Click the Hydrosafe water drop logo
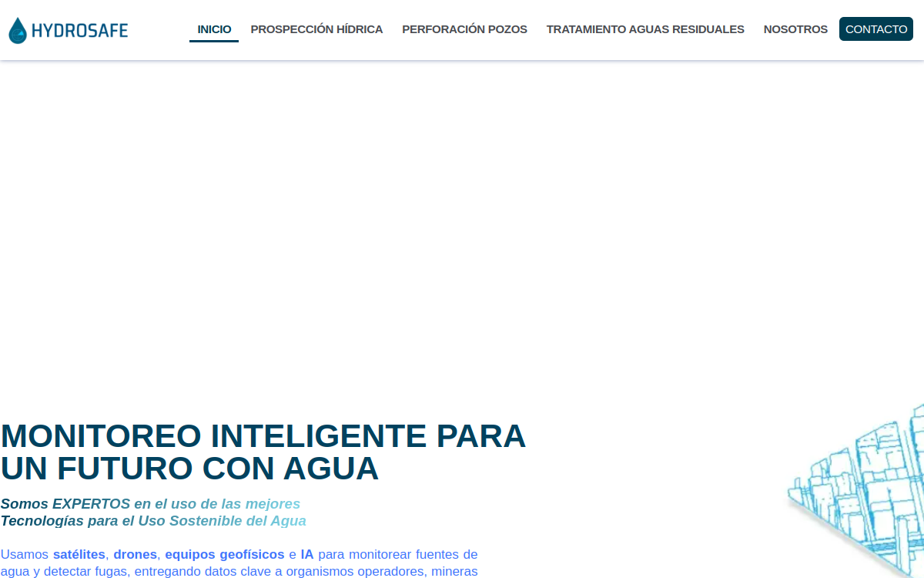The image size is (924, 578). [x=68, y=30]
